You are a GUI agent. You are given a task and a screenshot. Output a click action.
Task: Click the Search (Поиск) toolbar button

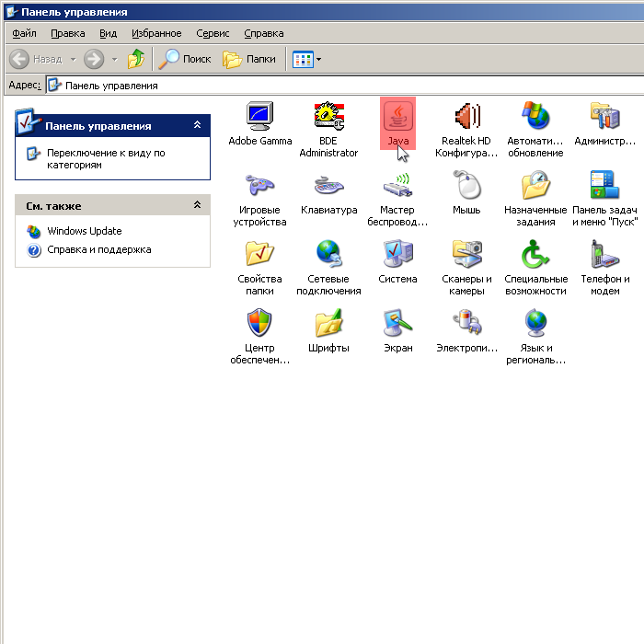coord(185,59)
